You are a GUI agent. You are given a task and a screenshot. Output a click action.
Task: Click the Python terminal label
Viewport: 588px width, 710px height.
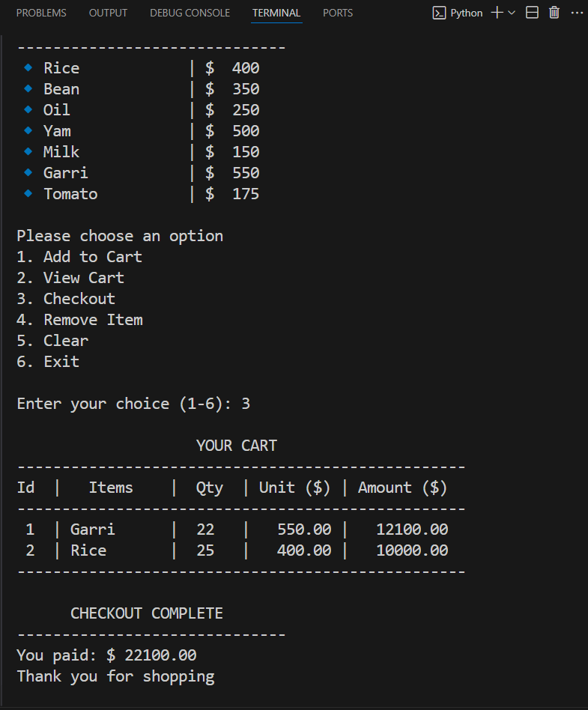point(466,13)
